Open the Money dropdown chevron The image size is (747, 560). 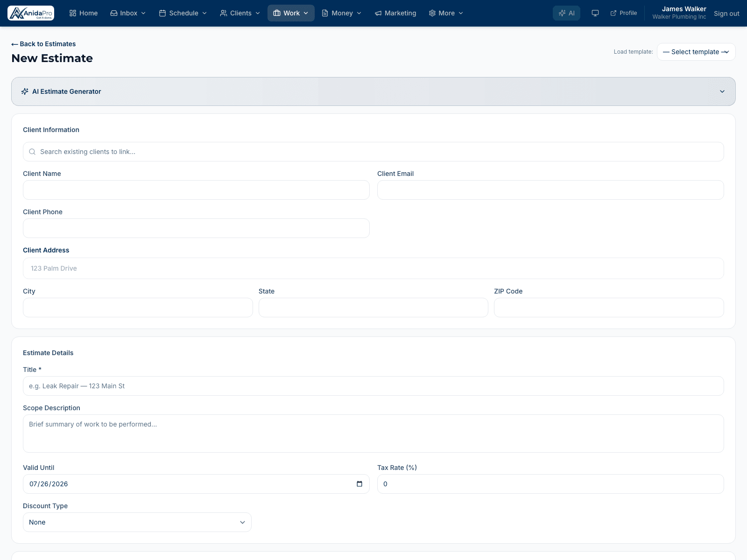(359, 13)
